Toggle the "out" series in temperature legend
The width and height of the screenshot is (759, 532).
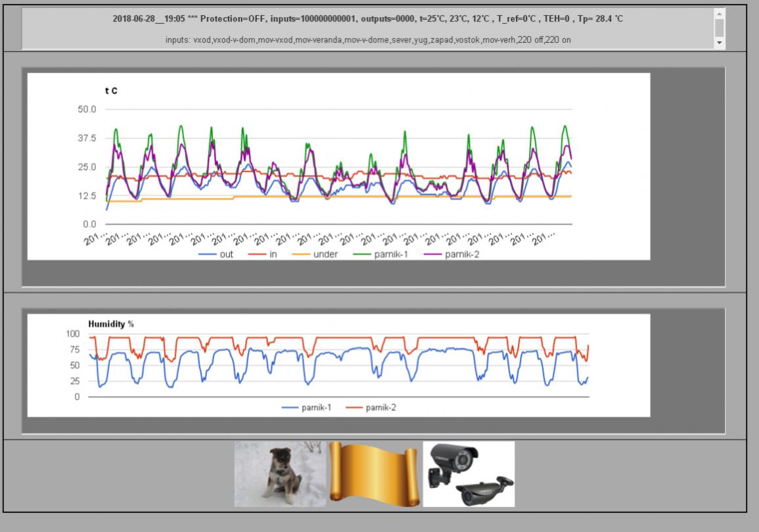pyautogui.click(x=226, y=255)
